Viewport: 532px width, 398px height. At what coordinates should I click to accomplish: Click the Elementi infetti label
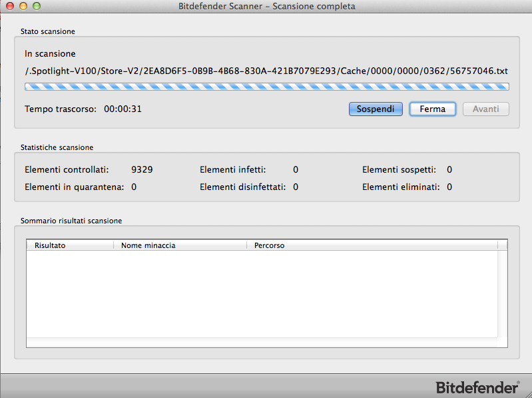pos(233,169)
